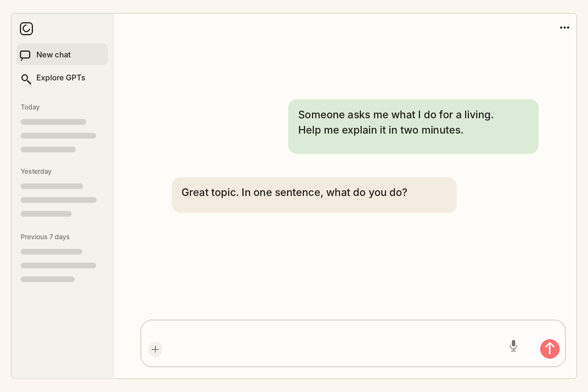
Task: Click the user message about explaining a living
Action: point(413,127)
